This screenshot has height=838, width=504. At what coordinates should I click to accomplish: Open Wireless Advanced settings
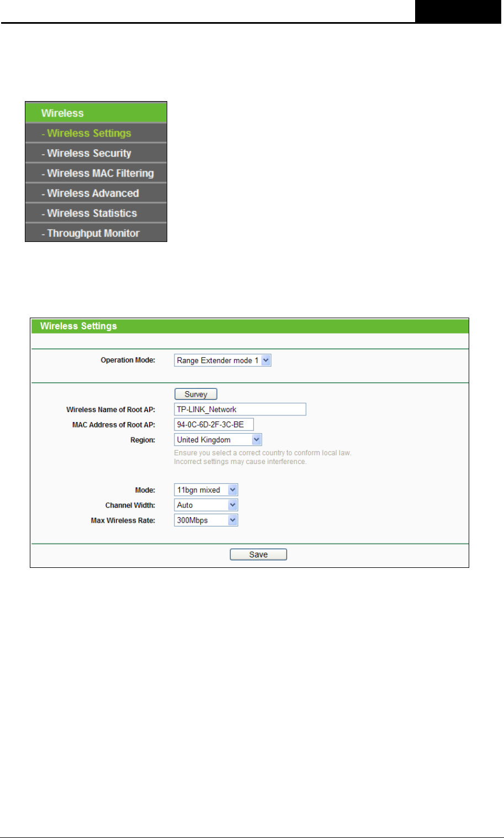pyautogui.click(x=96, y=193)
